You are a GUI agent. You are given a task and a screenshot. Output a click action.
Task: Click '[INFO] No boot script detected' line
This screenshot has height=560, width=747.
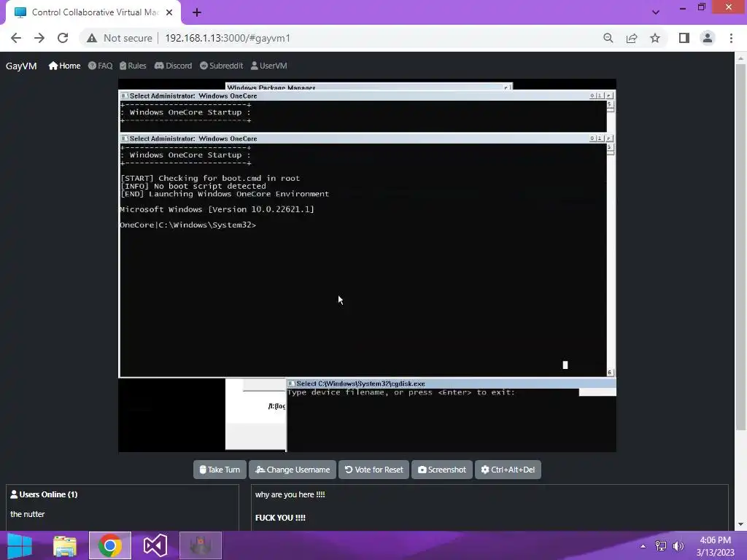(x=193, y=186)
